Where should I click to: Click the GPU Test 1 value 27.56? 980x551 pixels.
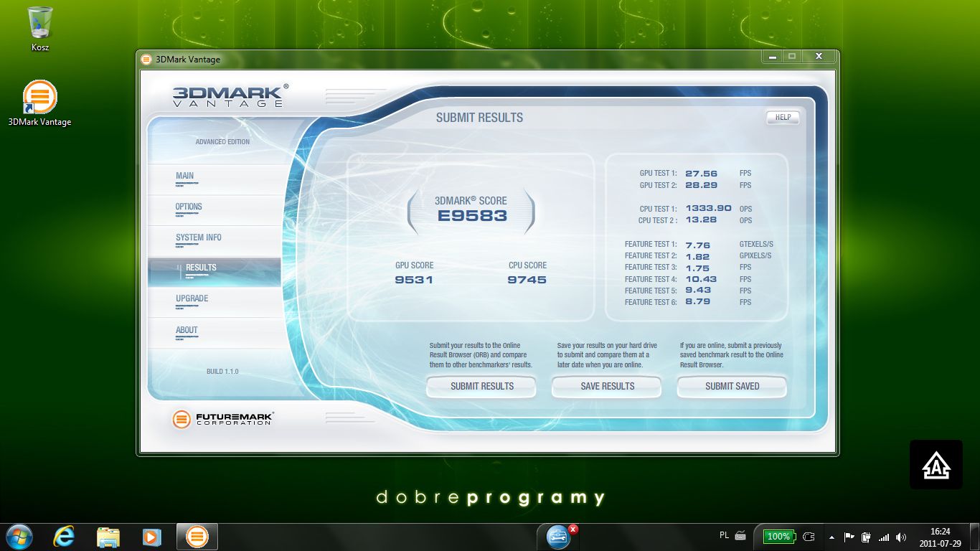[701, 174]
